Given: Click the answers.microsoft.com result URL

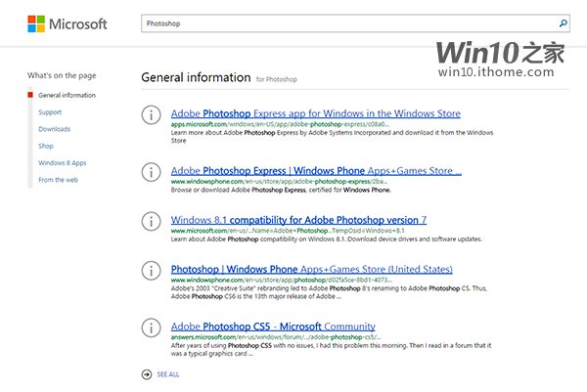Looking at the screenshot, I should pyautogui.click(x=276, y=337).
